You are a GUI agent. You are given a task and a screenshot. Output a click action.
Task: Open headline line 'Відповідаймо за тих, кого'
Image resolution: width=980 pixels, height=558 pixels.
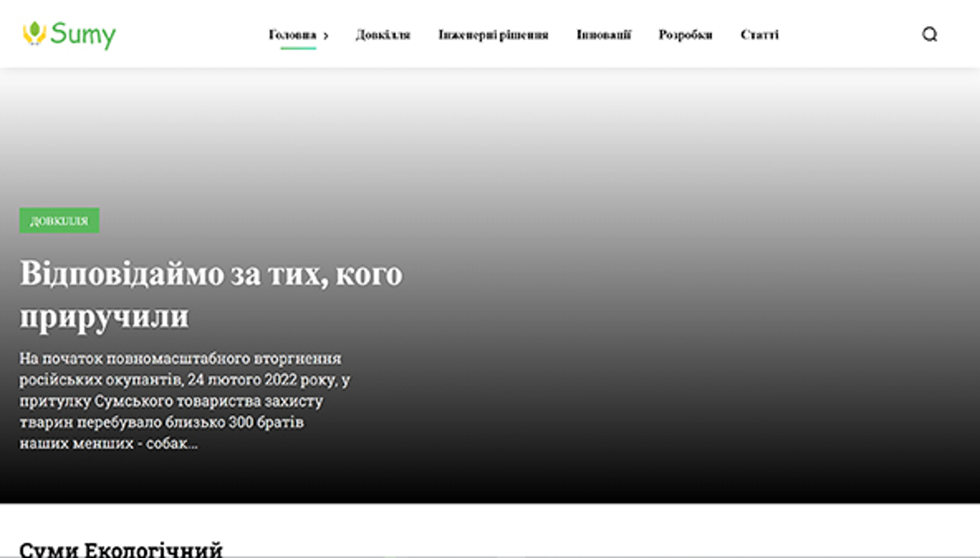[x=211, y=274]
